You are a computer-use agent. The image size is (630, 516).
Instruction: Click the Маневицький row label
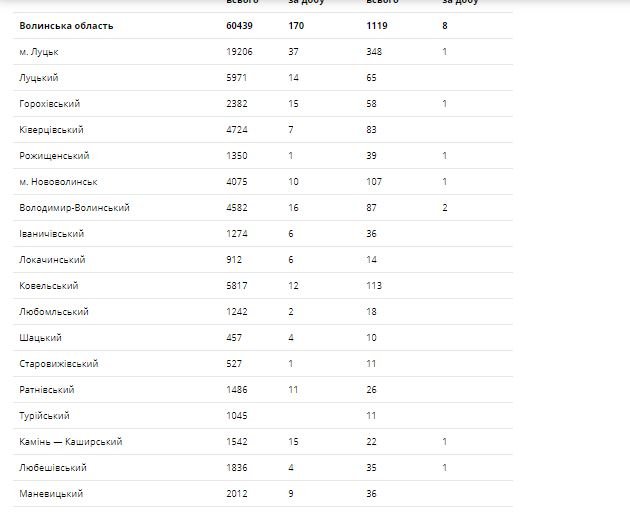click(x=50, y=493)
